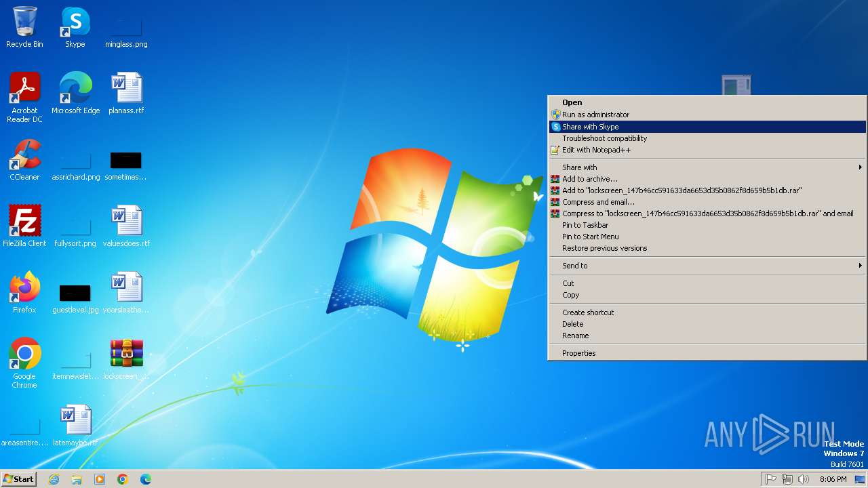Select FileZilla Client desktop shortcut
Image resolution: width=868 pixels, height=488 pixels.
pos(24,226)
